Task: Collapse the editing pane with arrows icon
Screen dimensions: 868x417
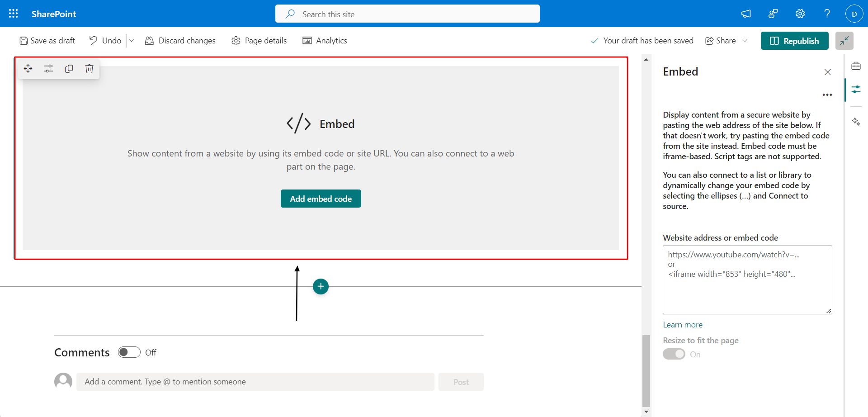Action: tap(844, 41)
